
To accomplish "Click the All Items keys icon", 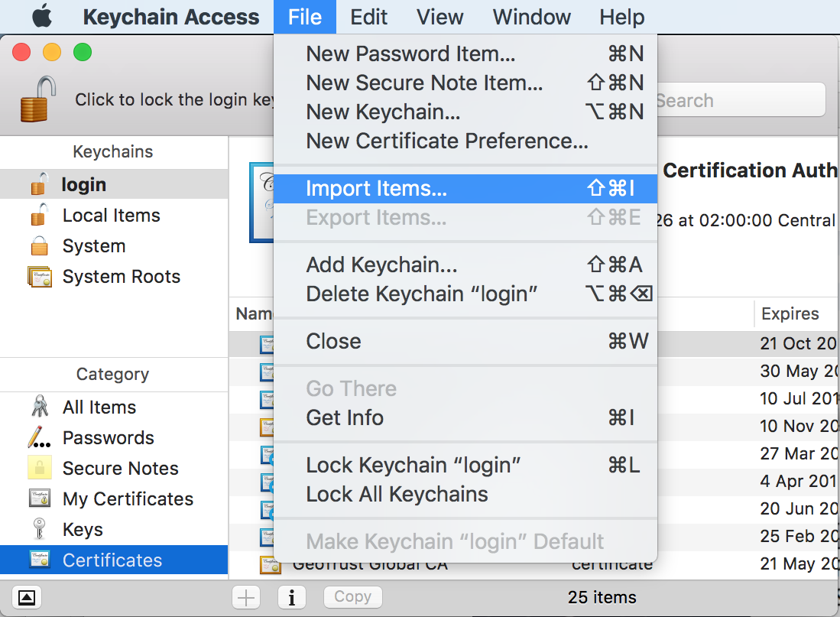I will [40, 406].
